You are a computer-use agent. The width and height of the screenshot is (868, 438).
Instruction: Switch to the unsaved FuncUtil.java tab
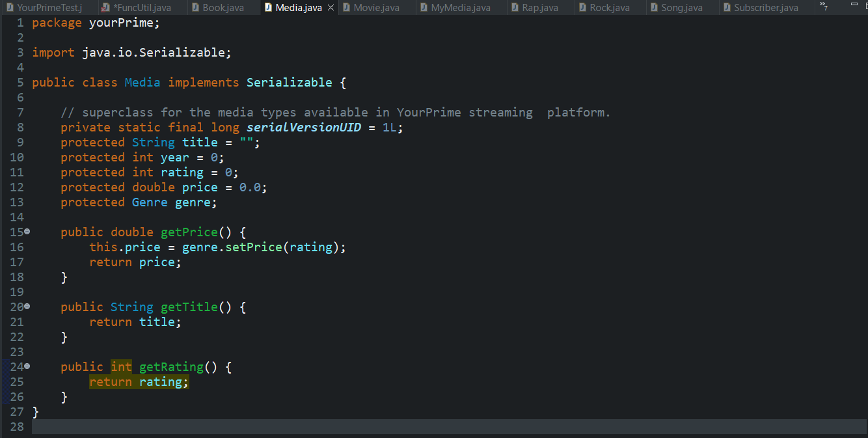[x=142, y=7]
